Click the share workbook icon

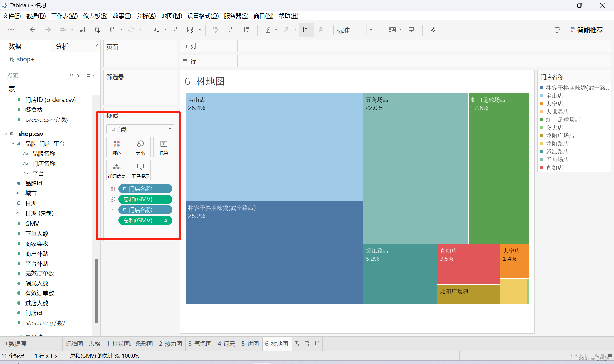[433, 30]
